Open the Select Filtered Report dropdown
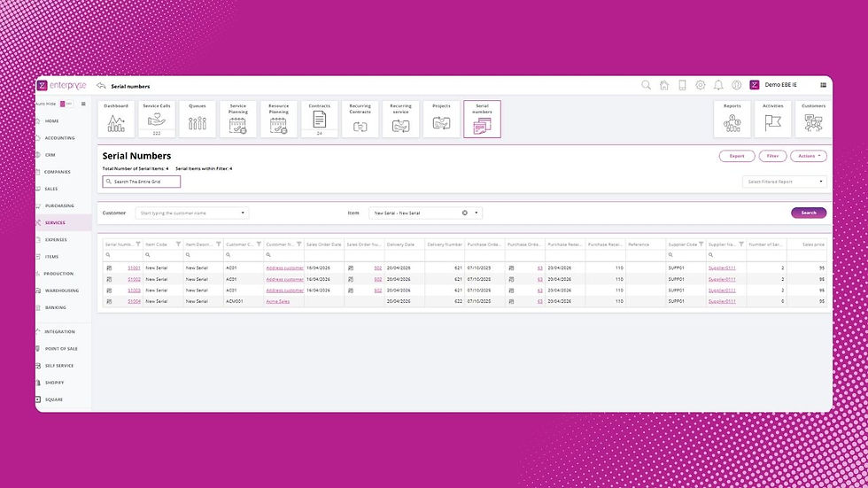 pos(785,182)
